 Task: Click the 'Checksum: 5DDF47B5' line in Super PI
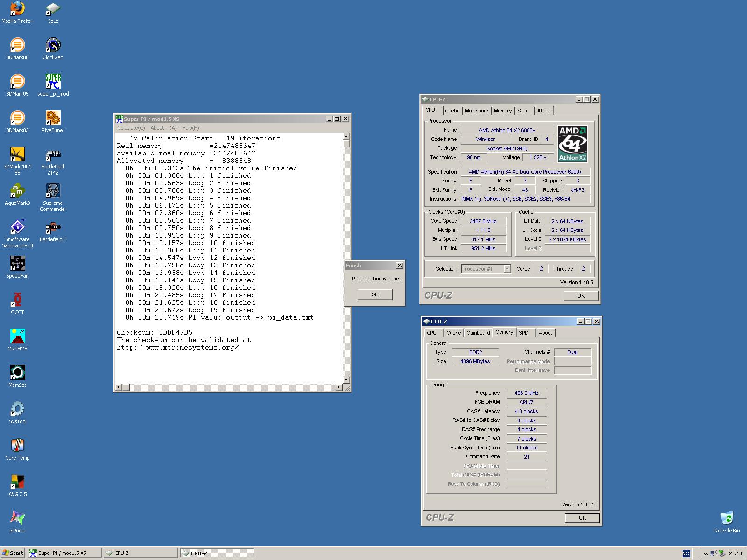tap(155, 333)
